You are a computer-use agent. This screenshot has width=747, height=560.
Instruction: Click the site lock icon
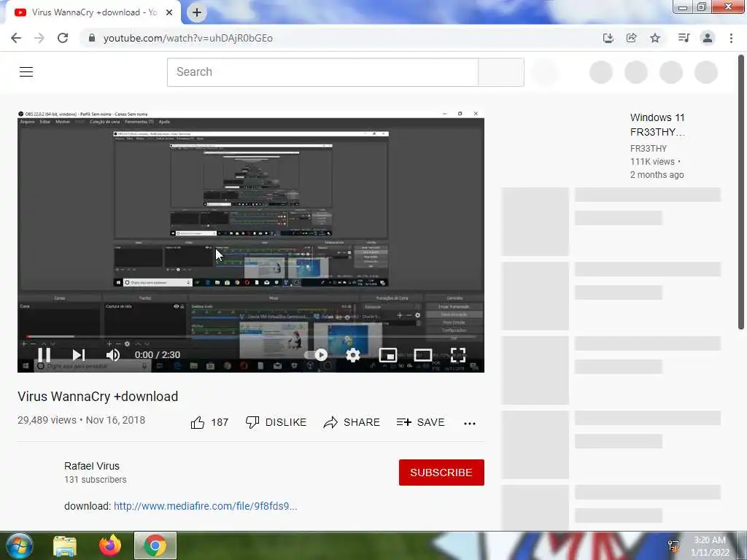tap(92, 38)
